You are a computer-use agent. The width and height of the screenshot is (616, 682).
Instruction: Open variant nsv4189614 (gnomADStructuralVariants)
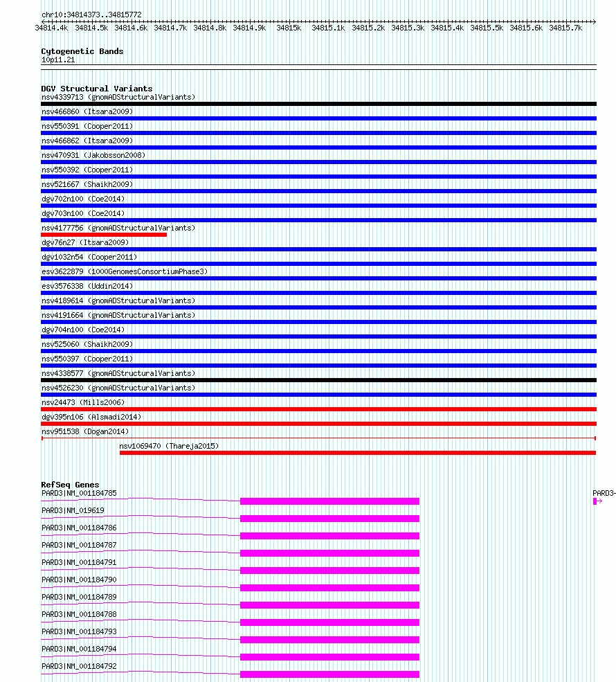tap(118, 300)
